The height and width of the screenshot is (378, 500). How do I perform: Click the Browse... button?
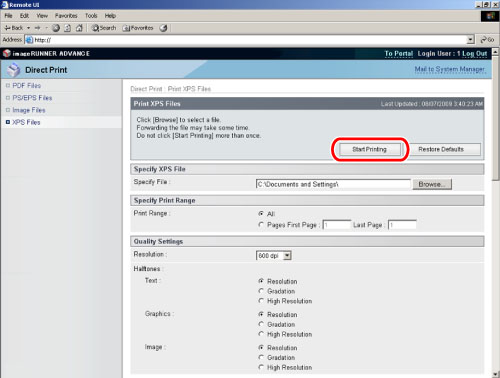(x=432, y=184)
